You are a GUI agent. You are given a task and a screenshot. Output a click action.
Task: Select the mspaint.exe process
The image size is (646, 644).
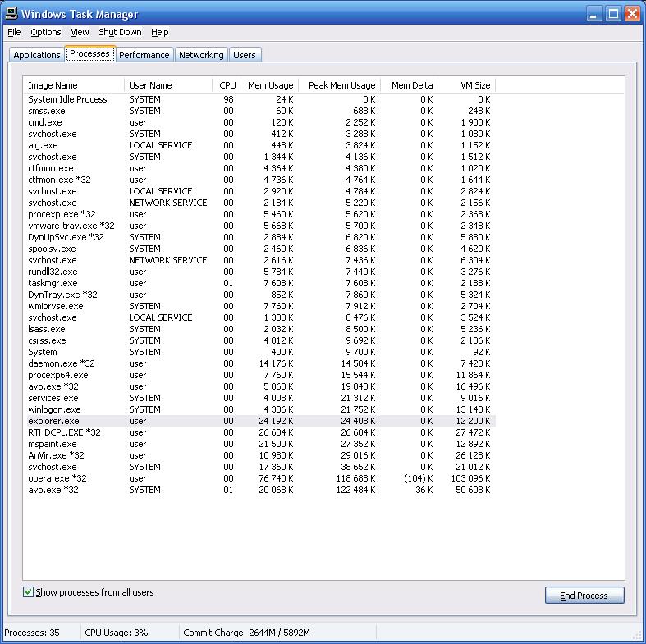point(259,444)
